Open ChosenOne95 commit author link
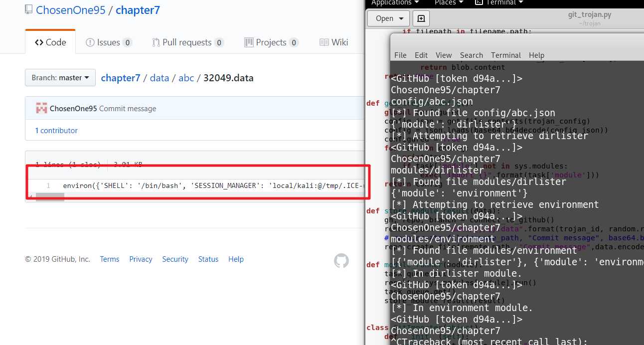This screenshot has height=345, width=644. 73,108
